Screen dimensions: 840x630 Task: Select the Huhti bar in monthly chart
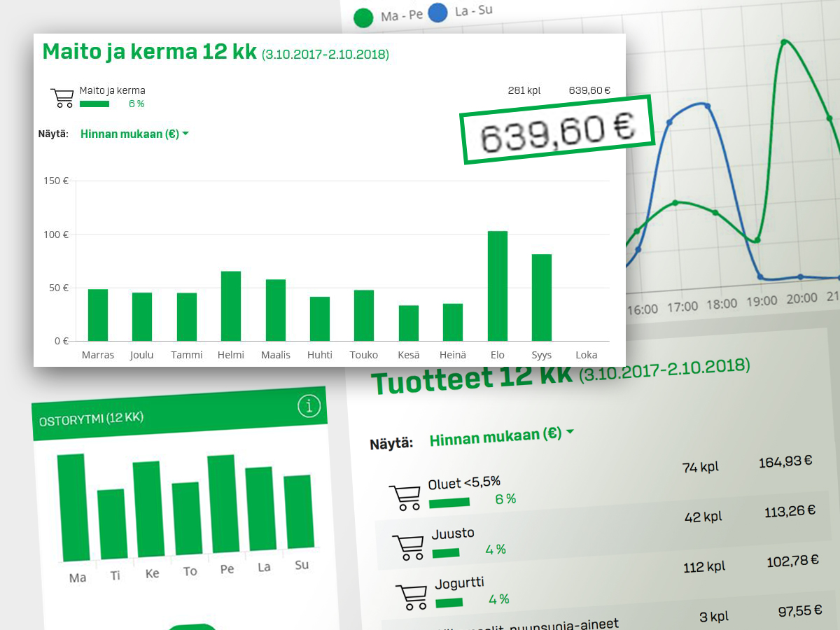[x=320, y=319]
